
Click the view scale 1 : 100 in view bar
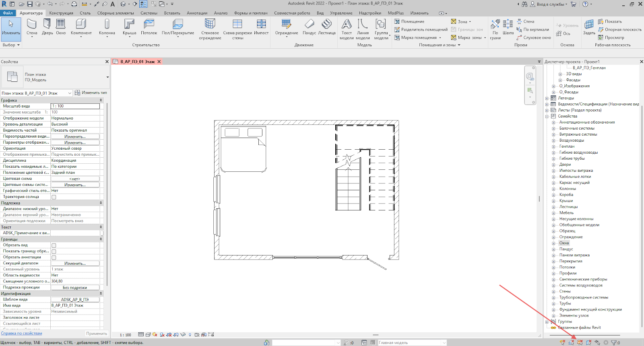click(126, 335)
